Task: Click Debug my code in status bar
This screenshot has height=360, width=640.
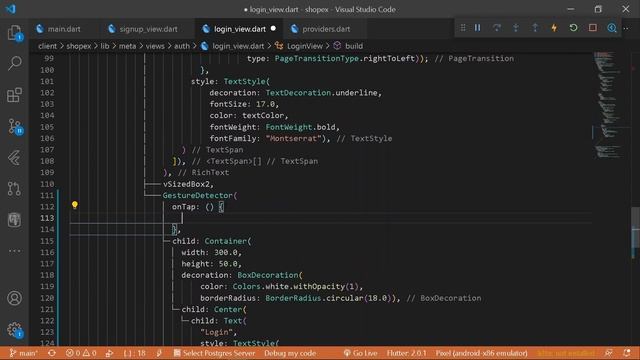Action: pos(290,353)
